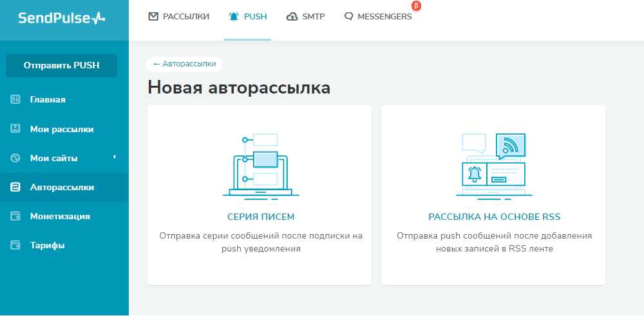The height and width of the screenshot is (316, 644).
Task: Click the red beta badge on MESSENGERS
Action: [x=417, y=6]
